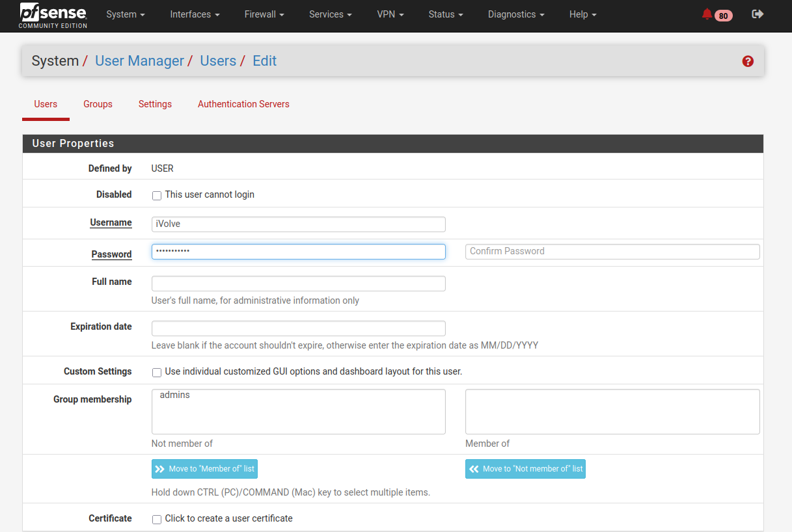The height and width of the screenshot is (532, 792).
Task: Focus the Password input field
Action: click(x=299, y=252)
